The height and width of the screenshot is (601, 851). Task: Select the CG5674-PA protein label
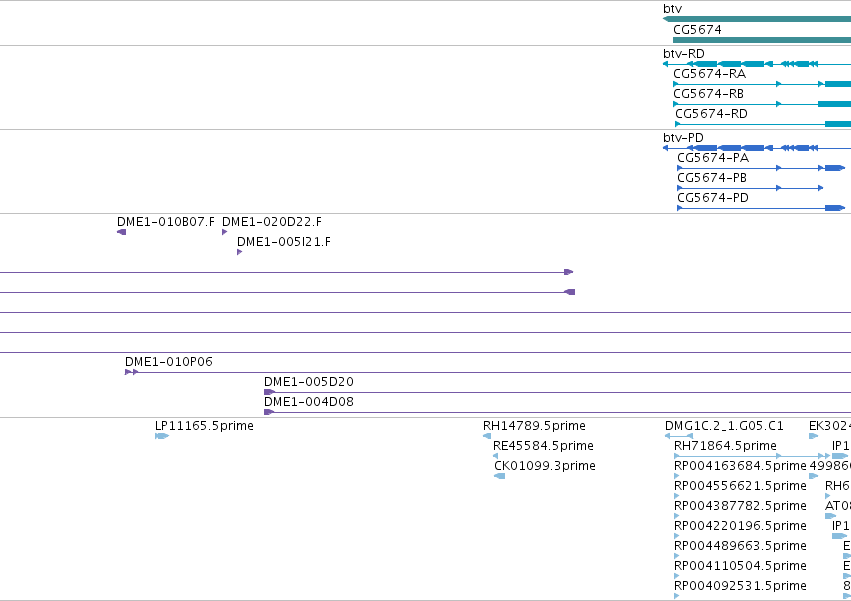tap(713, 158)
